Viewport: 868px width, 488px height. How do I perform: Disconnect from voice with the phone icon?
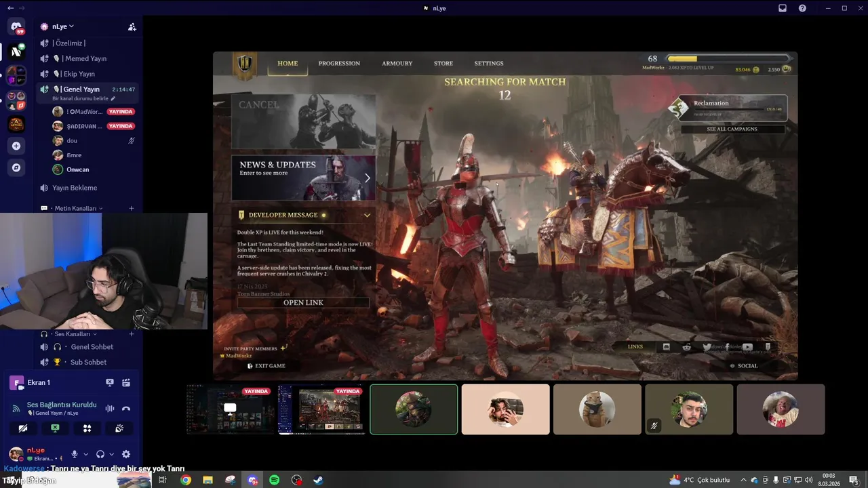pos(126,409)
